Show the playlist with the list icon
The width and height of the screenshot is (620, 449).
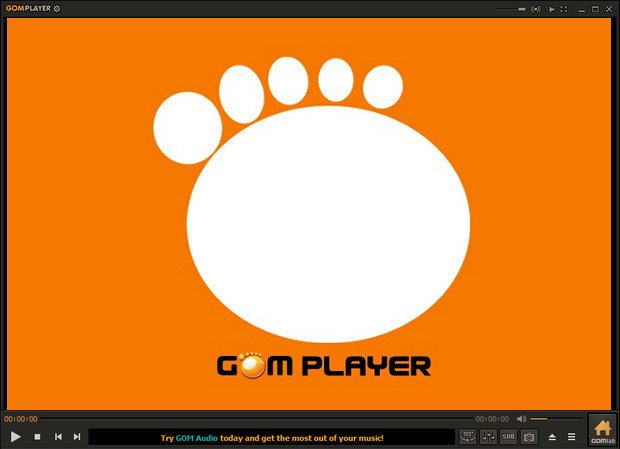click(x=571, y=437)
